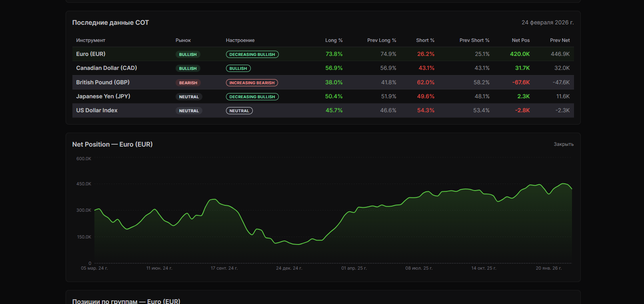Click the 450.0K y-axis label
Viewport: 644px width, 304px height.
point(84,184)
